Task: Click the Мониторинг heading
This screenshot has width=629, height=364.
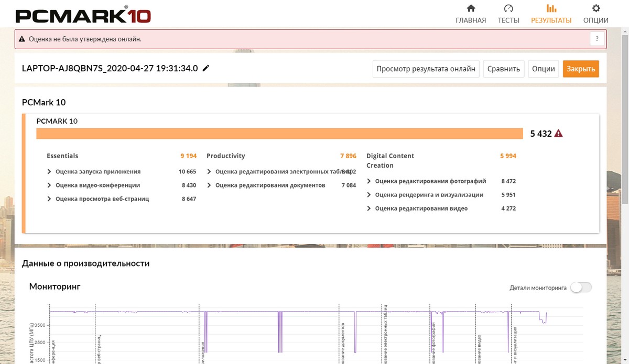Action: pos(55,286)
